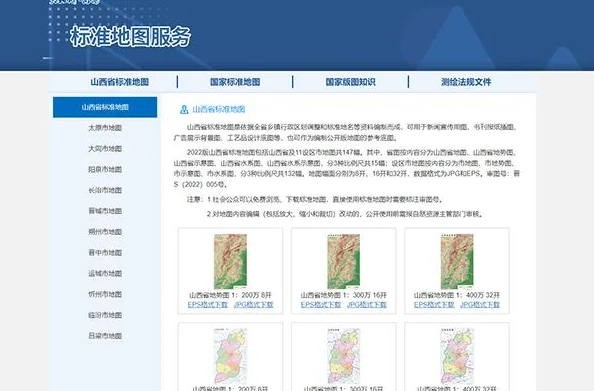Viewport: 594px width, 391px height.
Task: Click the person icon beside 山西省标准地图 heading
Action: tap(184, 110)
